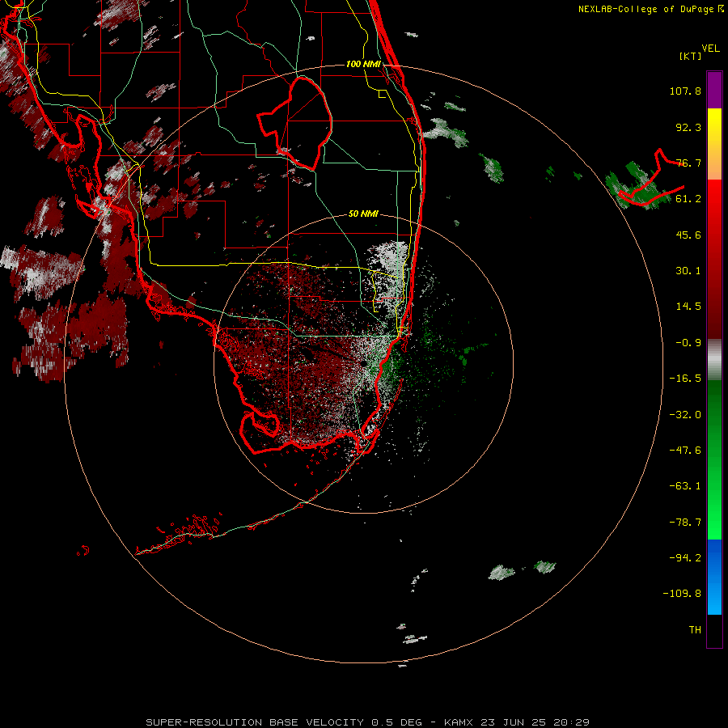This screenshot has height=728, width=728.
Task: Click the 30.1 velocity scale value
Action: [688, 271]
